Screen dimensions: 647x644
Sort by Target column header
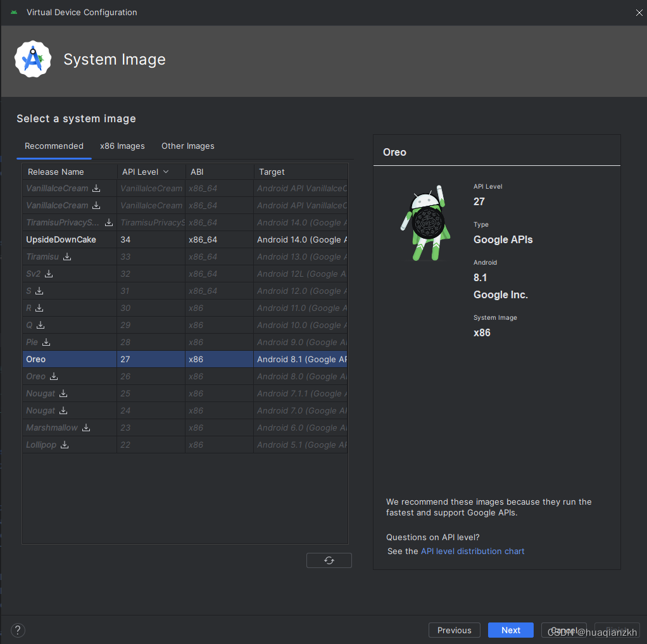(x=301, y=172)
